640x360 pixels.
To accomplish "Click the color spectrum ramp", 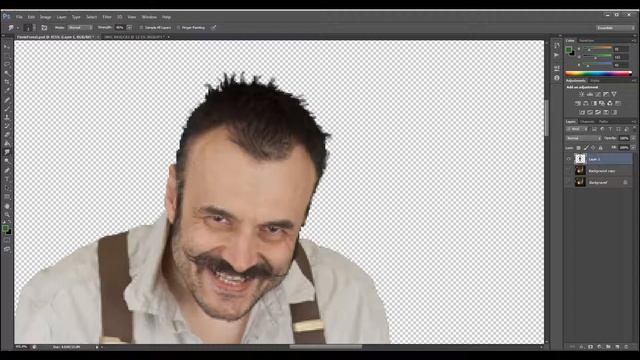I will pos(598,74).
